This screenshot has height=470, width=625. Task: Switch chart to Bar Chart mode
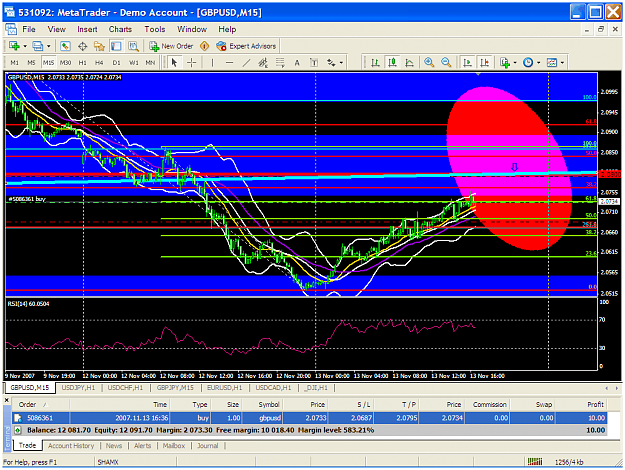[x=375, y=63]
